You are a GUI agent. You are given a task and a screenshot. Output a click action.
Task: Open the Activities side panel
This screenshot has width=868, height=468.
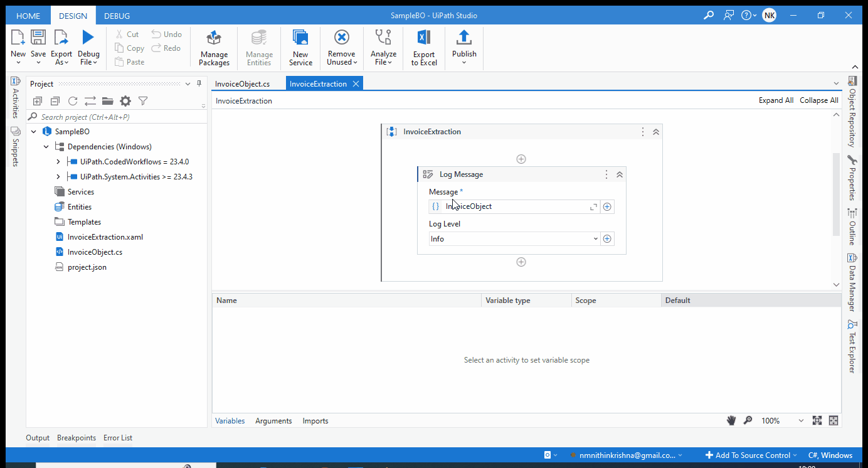click(x=16, y=98)
